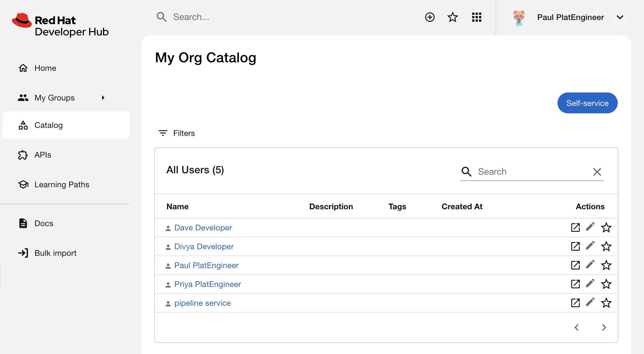Click the user icon beside Dave Developer
The image size is (644, 354).
point(168,228)
